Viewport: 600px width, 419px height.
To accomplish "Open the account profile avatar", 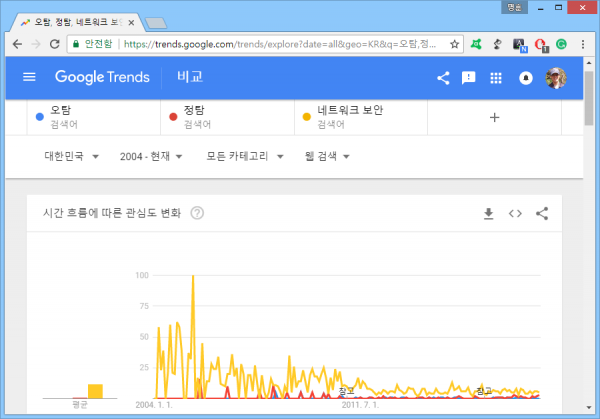I will click(556, 78).
